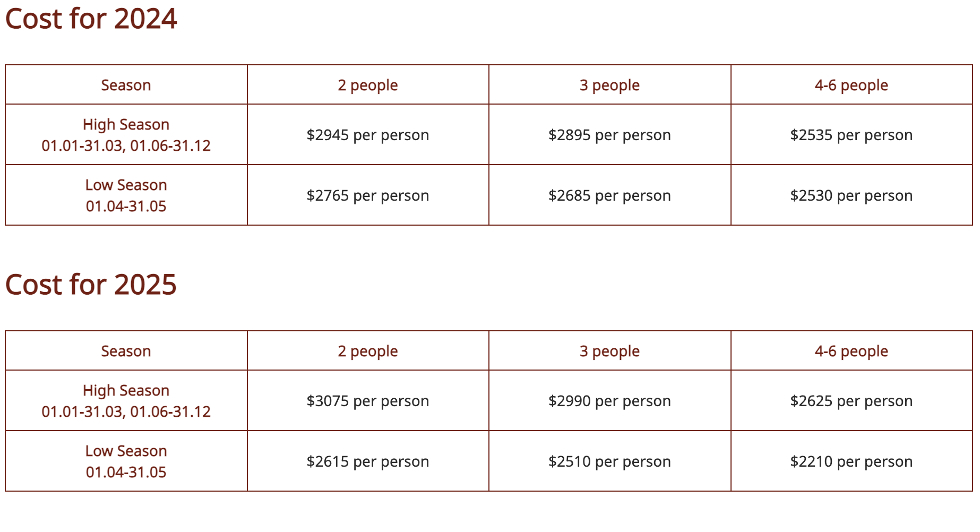980x532 pixels.
Task: Click the "Cost for 2025" heading
Action: click(91, 285)
